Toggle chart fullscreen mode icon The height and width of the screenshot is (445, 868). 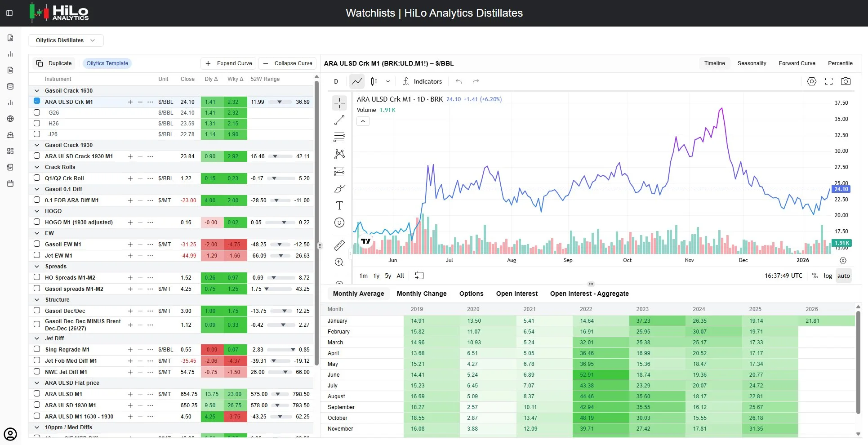829,81
